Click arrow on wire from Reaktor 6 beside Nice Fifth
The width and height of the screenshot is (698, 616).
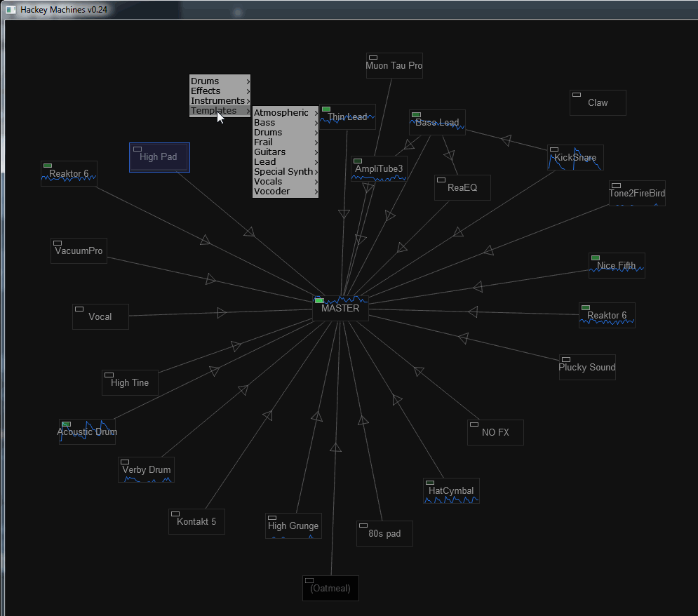coord(473,312)
